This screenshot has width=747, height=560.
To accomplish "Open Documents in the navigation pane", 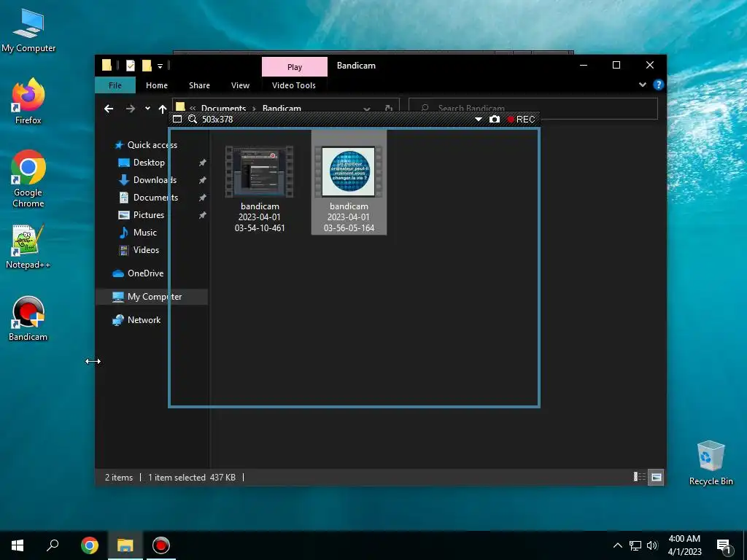I will pos(155,197).
